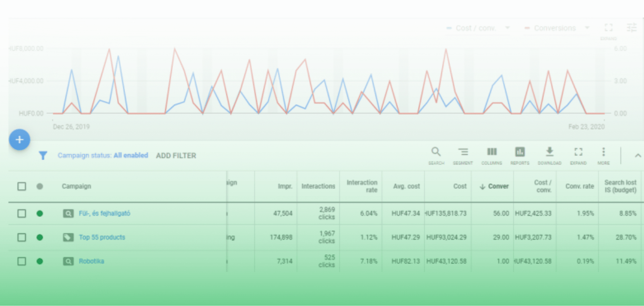The height and width of the screenshot is (306, 644).
Task: Expand the table to full screen
Action: [x=578, y=156]
